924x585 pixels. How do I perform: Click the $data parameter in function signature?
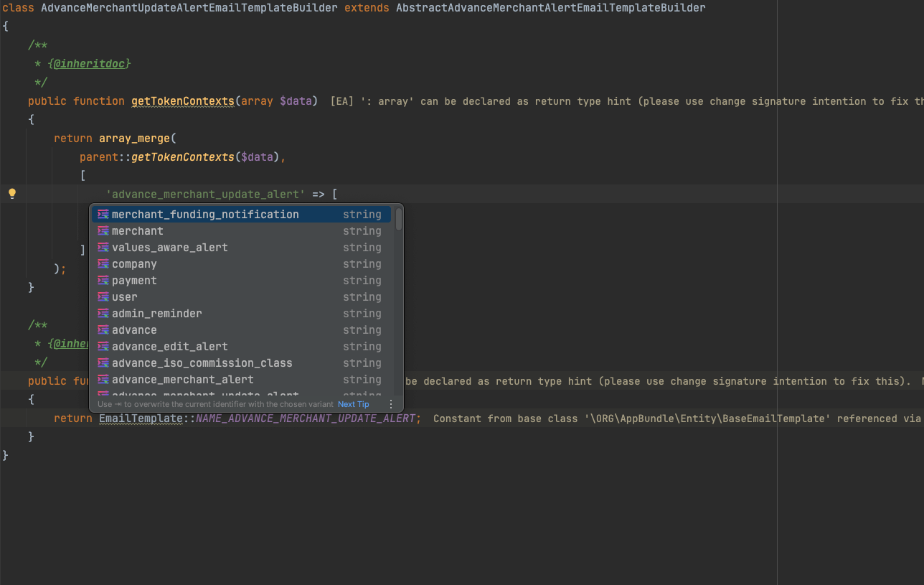pos(295,101)
